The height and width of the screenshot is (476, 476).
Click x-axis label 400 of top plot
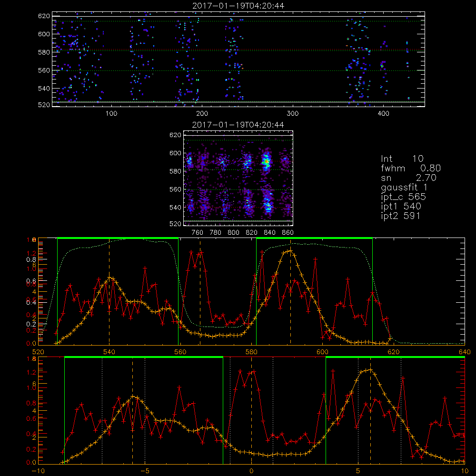(383, 114)
